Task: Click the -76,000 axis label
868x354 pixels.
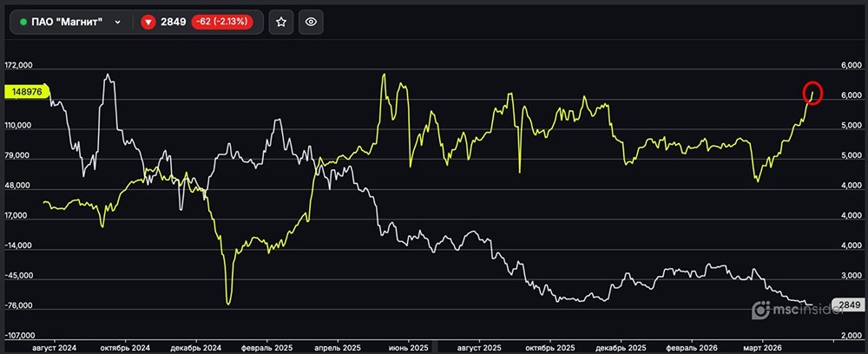Action: click(19, 306)
